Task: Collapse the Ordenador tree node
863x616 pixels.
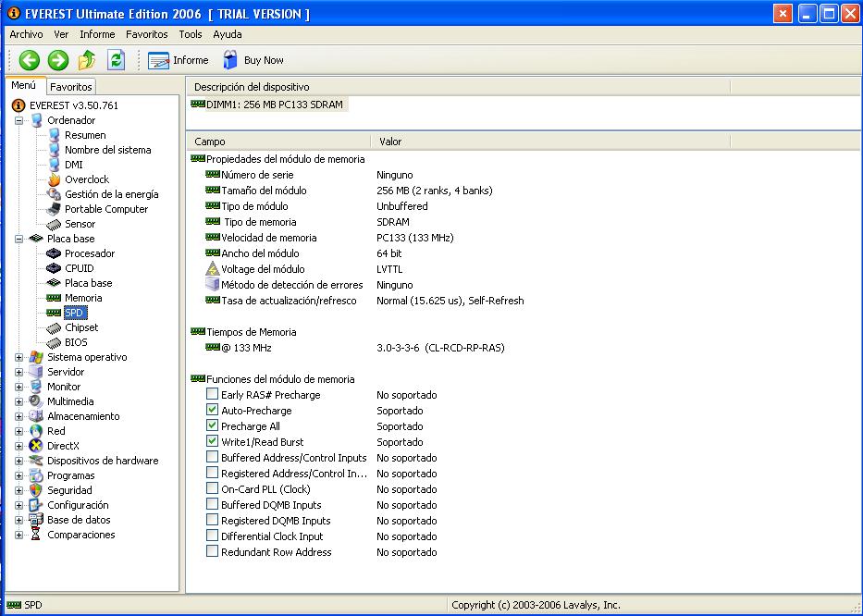Action: click(x=19, y=120)
